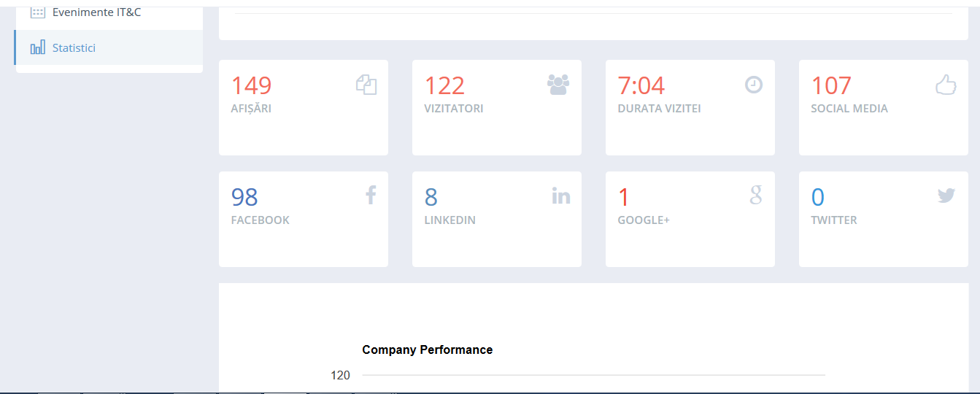
Task: Click the Google+ logo icon
Action: pos(756,195)
